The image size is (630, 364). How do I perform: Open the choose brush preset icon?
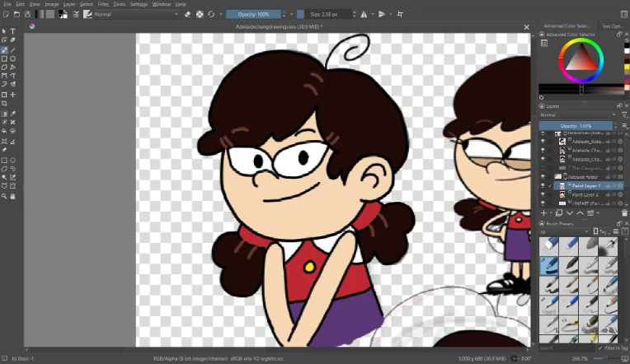coord(87,14)
